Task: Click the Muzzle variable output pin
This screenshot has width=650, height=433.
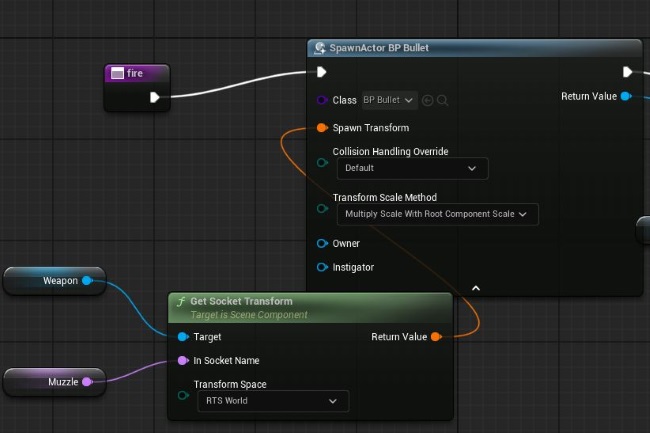Action: point(87,382)
